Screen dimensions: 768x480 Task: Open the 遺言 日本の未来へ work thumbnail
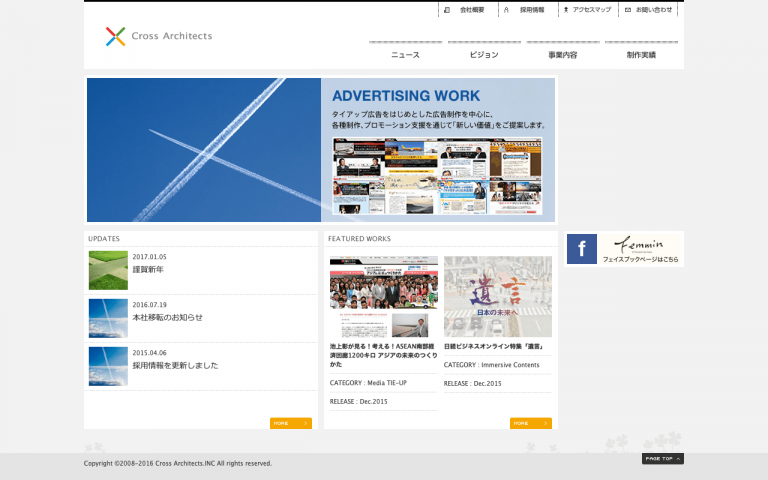coord(498,297)
